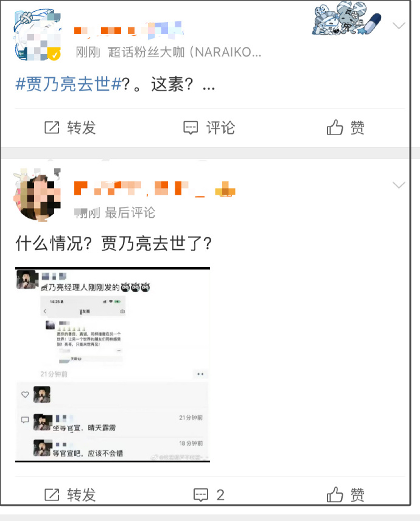This screenshot has height=521, width=420.
Task: Tap the repost icon on the first post
Action: point(52,128)
